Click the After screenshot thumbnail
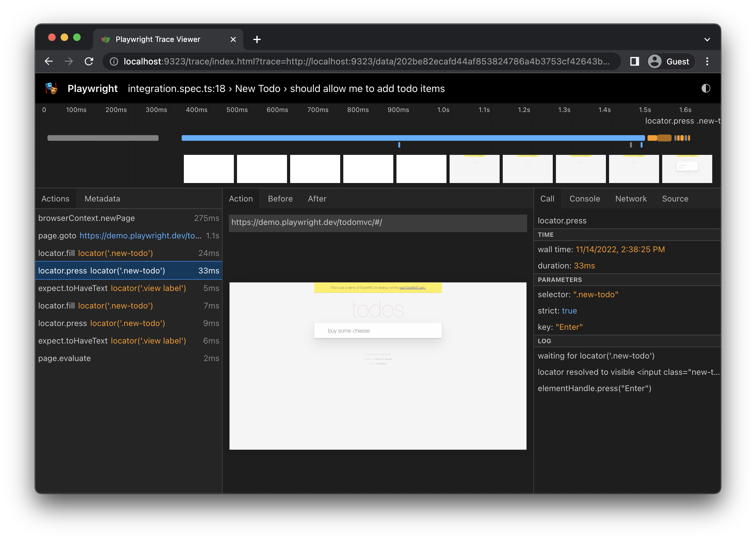 coord(317,198)
